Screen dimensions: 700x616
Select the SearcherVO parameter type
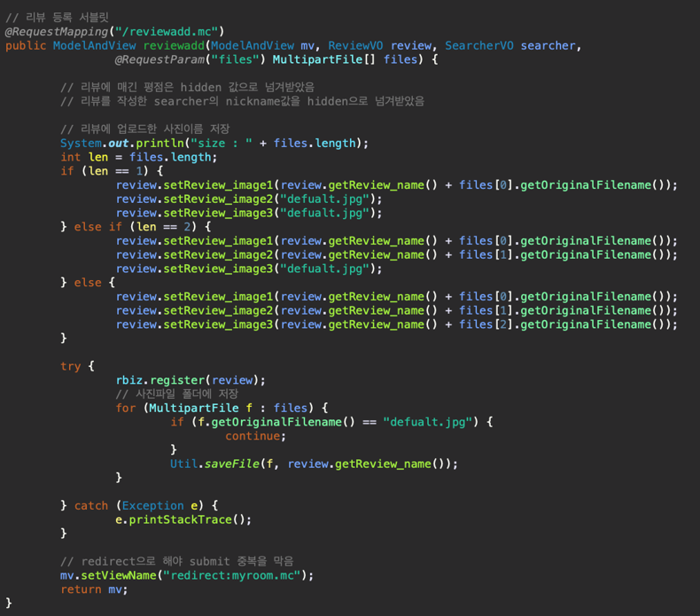click(x=479, y=45)
